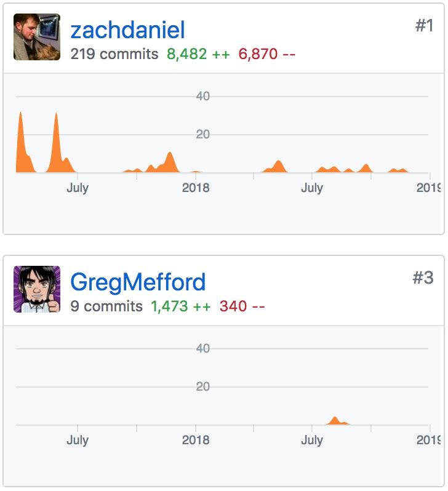
Task: Click the small orange bump in GregMefford's graph
Action: pyautogui.click(x=335, y=421)
